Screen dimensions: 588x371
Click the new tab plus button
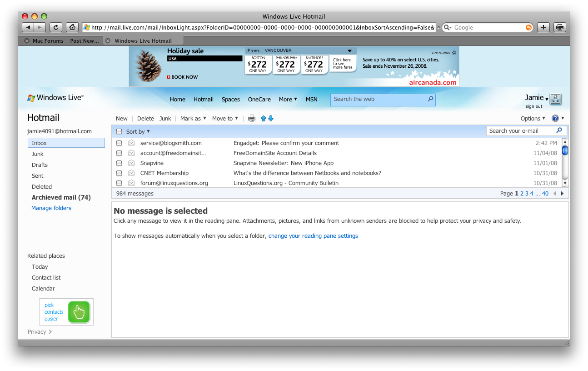tap(543, 27)
